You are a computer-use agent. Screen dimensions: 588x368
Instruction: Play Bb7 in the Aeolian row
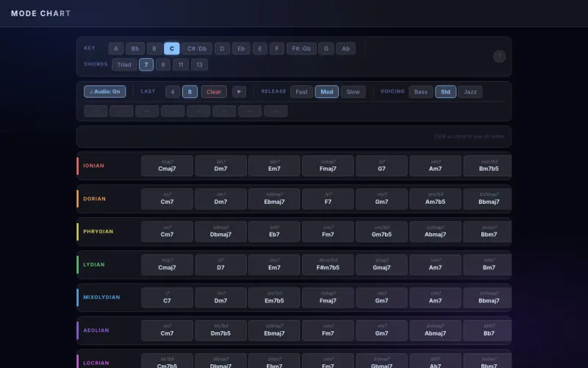click(x=487, y=330)
